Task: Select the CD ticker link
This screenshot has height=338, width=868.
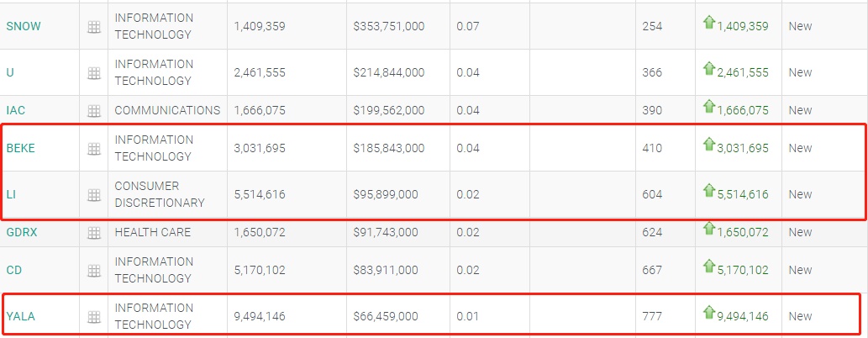Action: point(14,270)
